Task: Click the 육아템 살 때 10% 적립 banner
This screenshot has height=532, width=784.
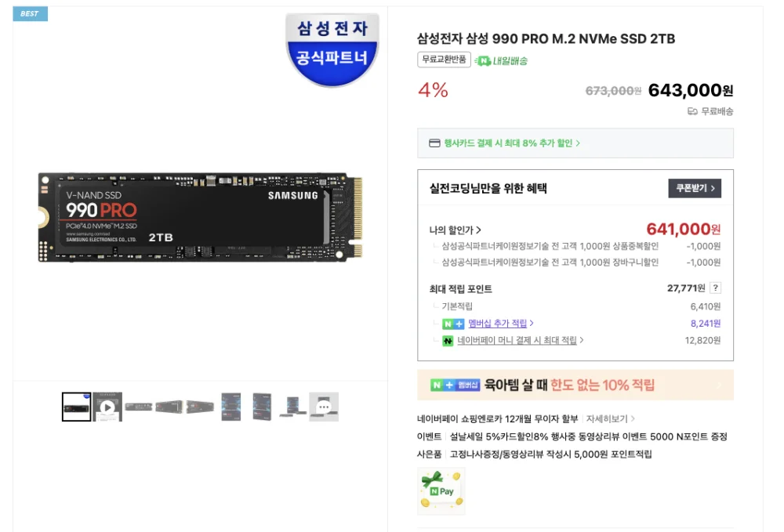Action: click(x=575, y=385)
